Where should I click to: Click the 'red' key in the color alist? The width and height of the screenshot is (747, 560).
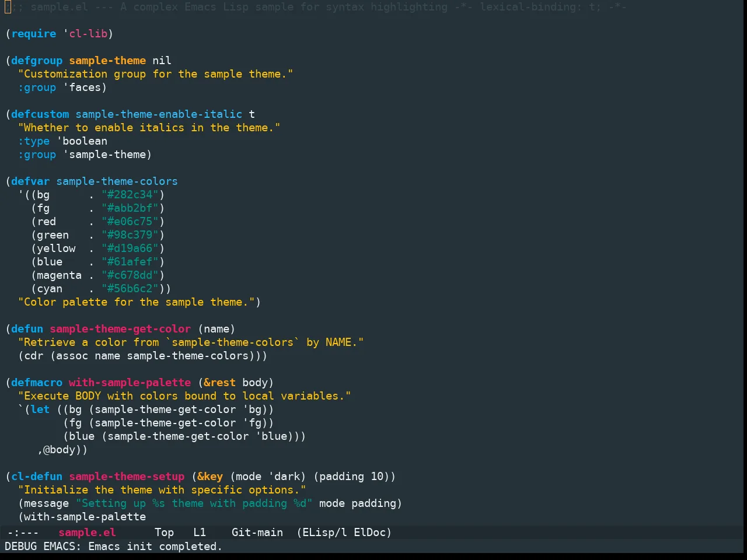click(47, 222)
